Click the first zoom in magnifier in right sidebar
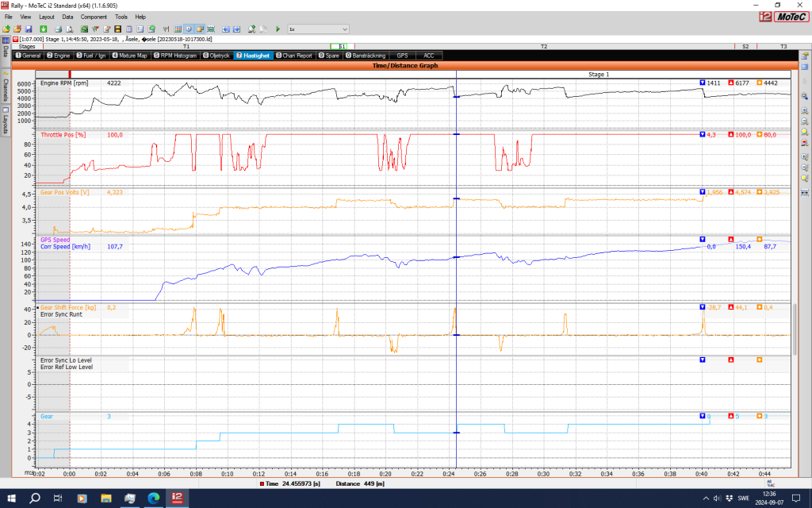The height and width of the screenshot is (508, 812). point(804,111)
